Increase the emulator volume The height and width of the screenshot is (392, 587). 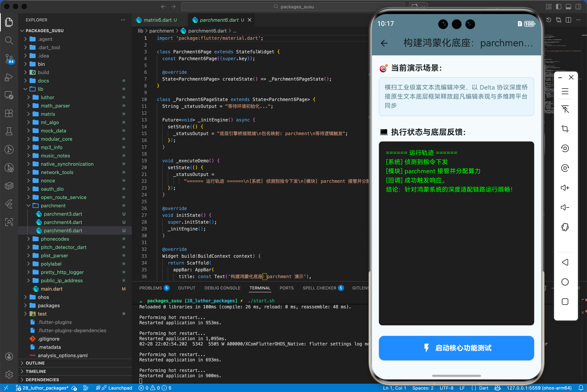tap(565, 188)
